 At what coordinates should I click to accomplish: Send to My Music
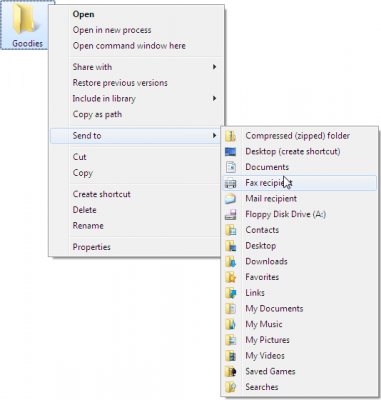tap(299, 324)
